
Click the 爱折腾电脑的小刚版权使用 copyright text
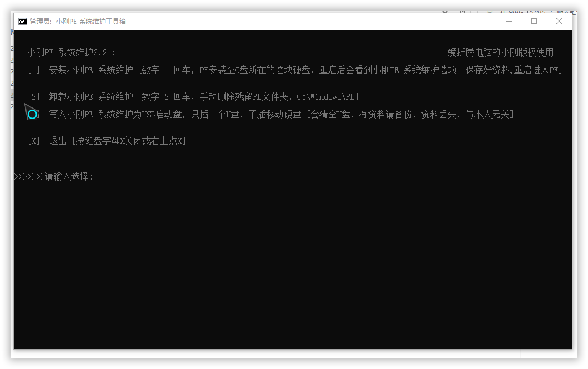point(500,53)
